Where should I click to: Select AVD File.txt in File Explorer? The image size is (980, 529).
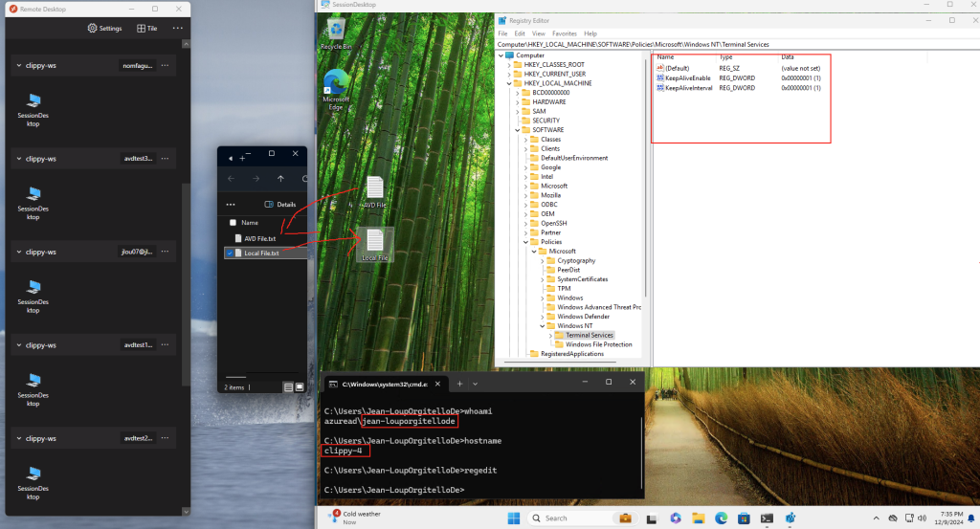point(259,238)
